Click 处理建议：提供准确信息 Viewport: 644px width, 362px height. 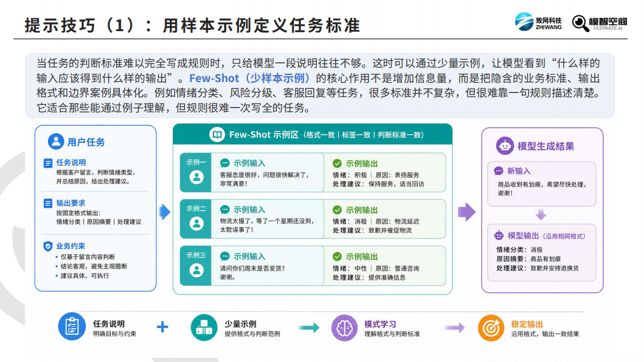click(369, 277)
